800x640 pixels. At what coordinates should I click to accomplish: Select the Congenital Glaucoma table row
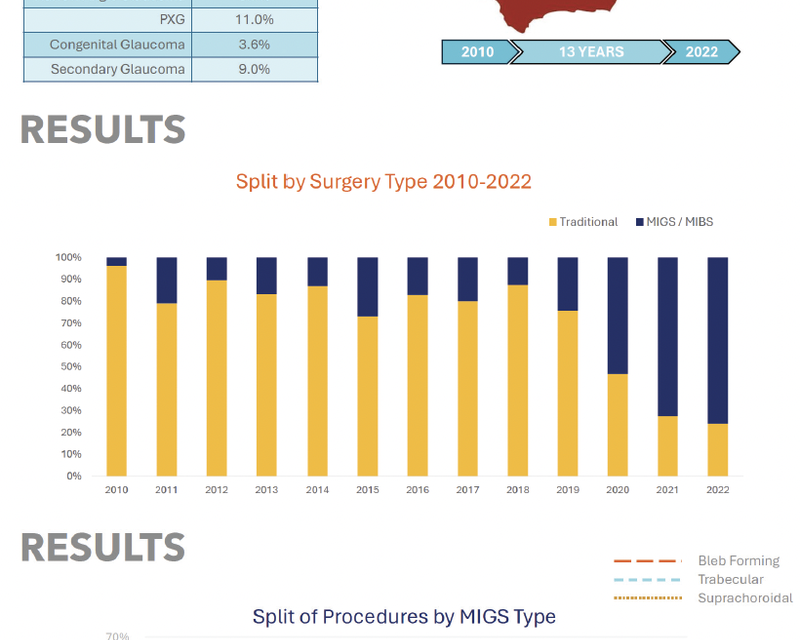tap(170, 44)
